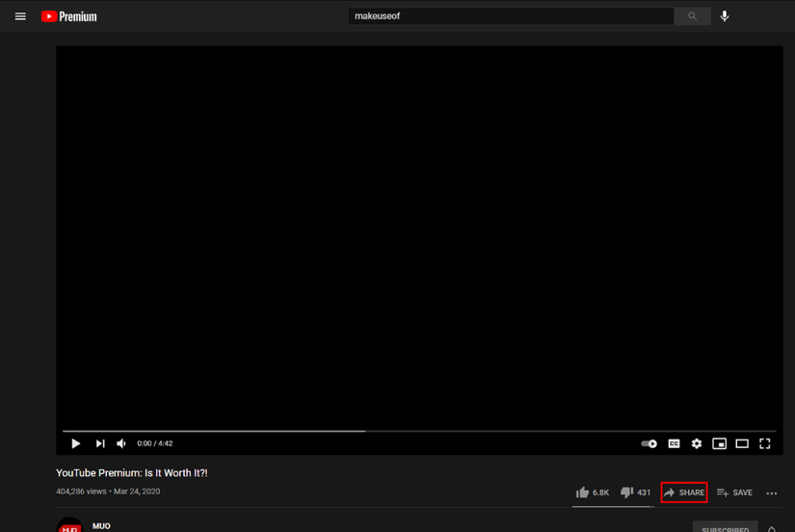The width and height of the screenshot is (795, 532).
Task: Click the search box containing makeuseof
Action: (511, 16)
